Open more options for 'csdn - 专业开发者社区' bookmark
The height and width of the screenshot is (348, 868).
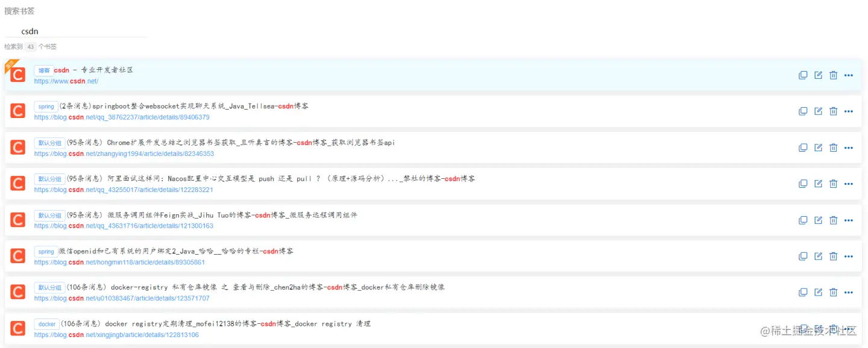coord(849,75)
